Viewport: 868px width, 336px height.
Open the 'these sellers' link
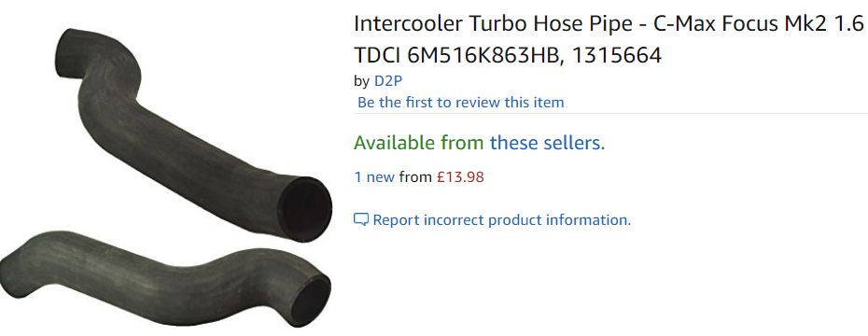548,144
